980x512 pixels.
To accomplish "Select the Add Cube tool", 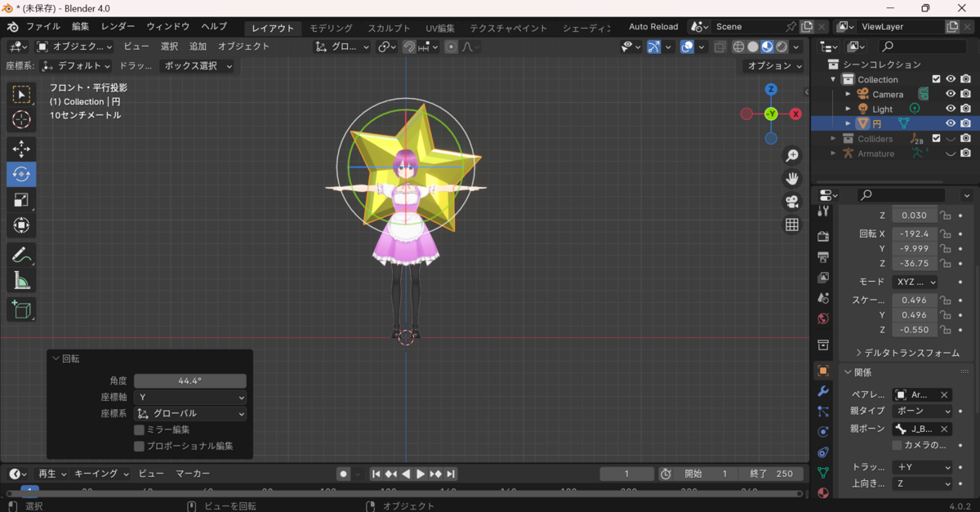I will click(21, 309).
